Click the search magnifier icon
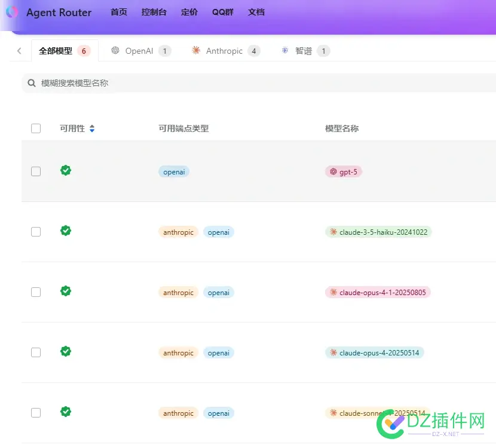This screenshot has width=496, height=448. point(31,83)
